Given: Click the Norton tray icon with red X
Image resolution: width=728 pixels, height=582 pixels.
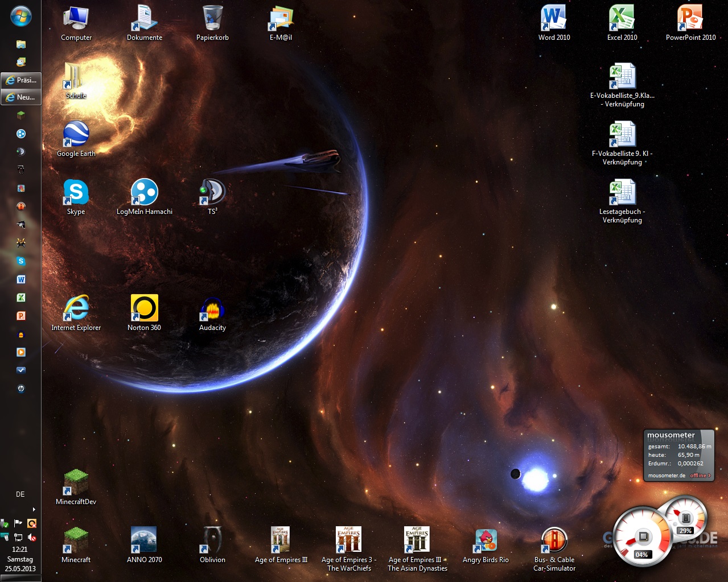Looking at the screenshot, I should (x=32, y=523).
